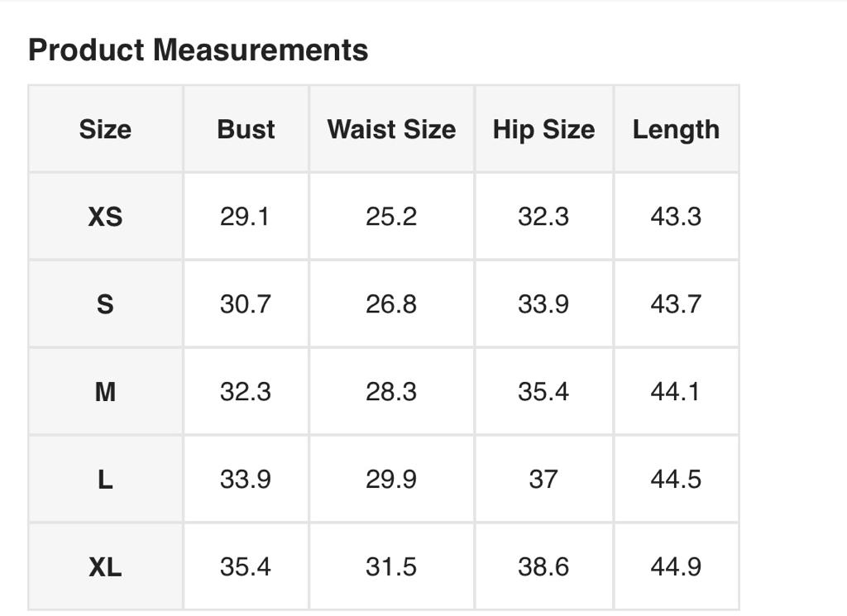Select the XL size row label
The image size is (847, 616).
pos(105,567)
